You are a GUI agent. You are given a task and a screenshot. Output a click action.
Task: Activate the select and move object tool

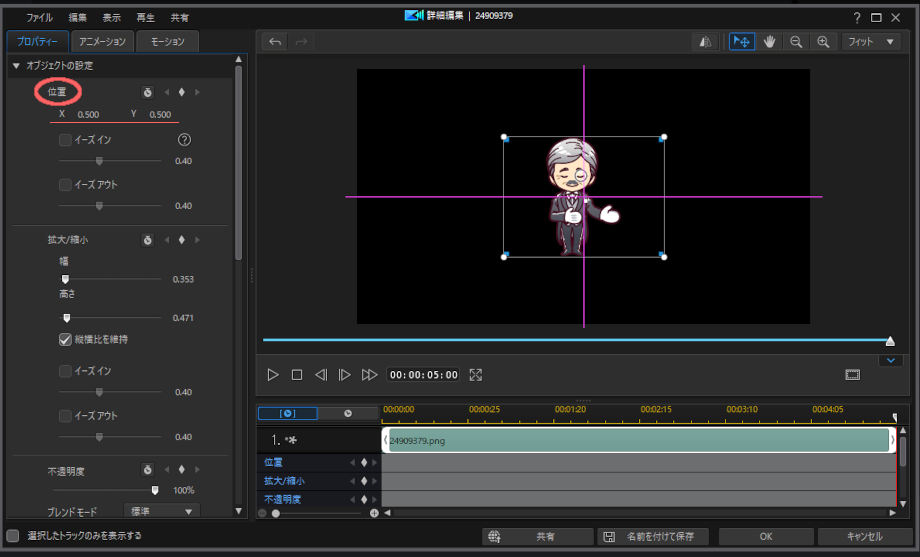coord(742,42)
